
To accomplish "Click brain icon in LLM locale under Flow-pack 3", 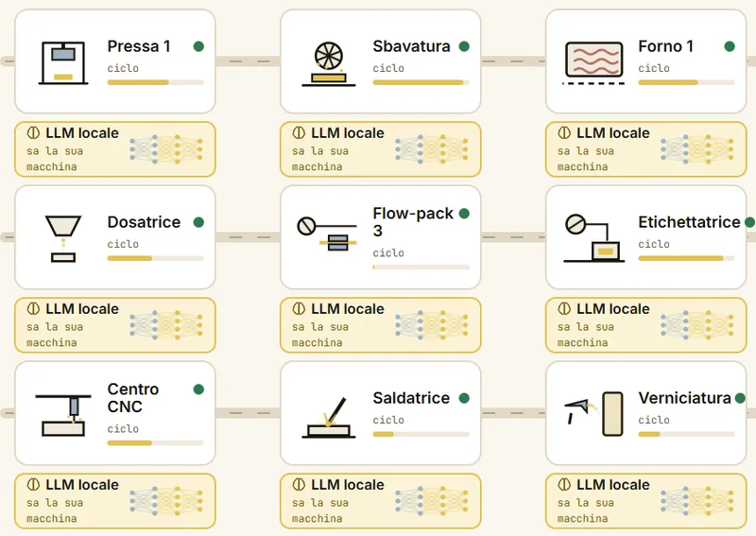I will tap(299, 308).
